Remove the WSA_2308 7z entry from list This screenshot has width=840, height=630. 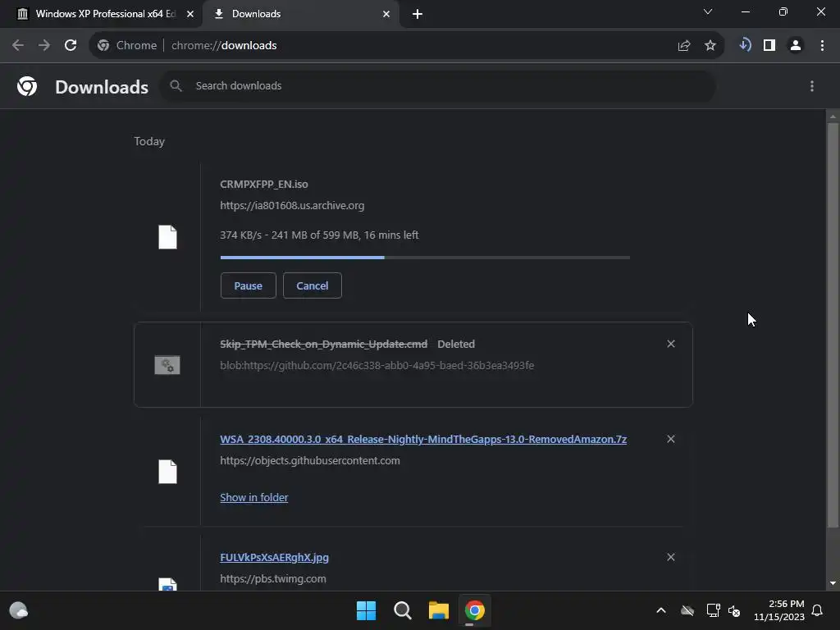coord(671,440)
